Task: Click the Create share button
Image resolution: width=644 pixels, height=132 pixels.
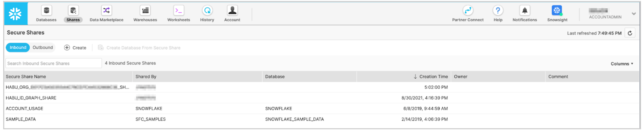Action: [x=75, y=48]
